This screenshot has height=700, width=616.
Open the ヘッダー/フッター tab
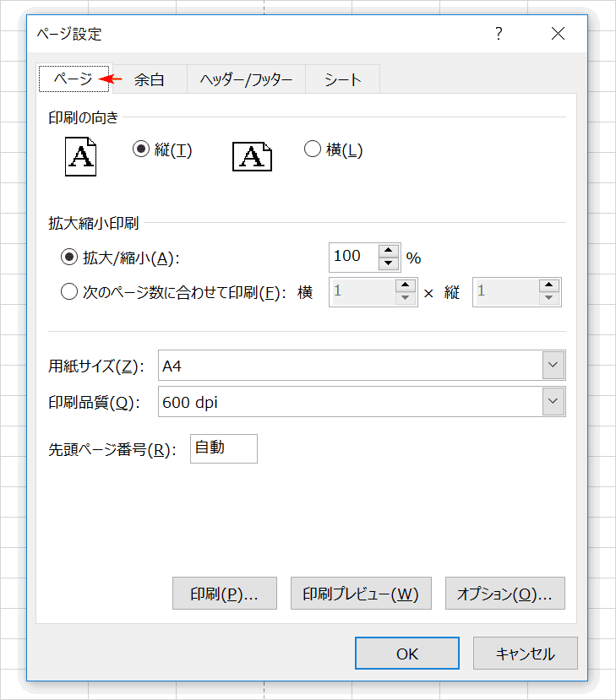246,79
